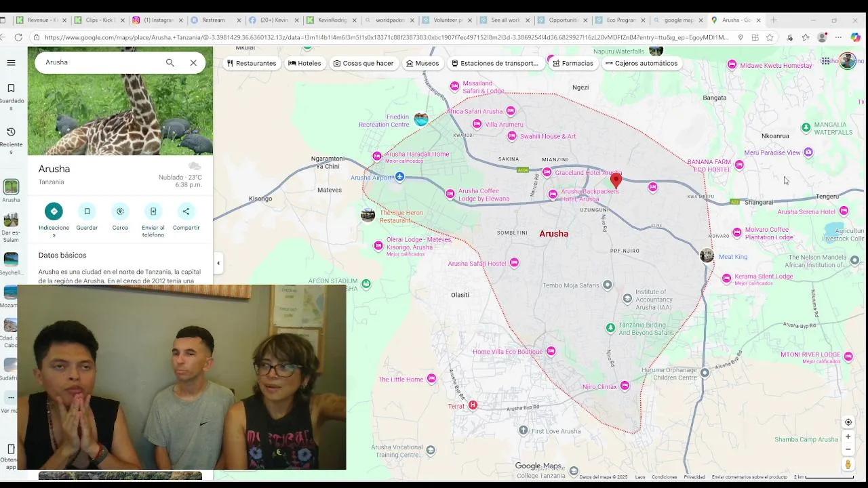Screen dimensions: 868x488
Task: Zoom out on the map
Action: tap(848, 449)
